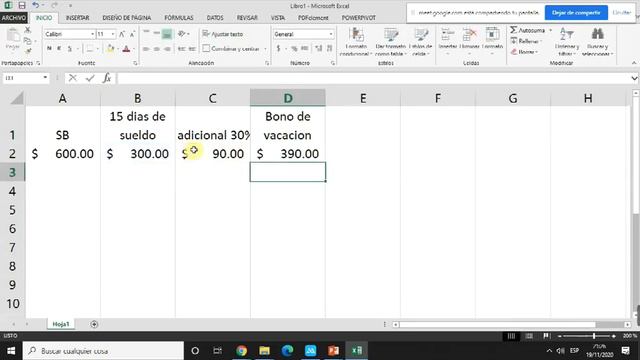Screen dimensions: 640x360
Task: Open Windows Start menu
Action: [11, 351]
